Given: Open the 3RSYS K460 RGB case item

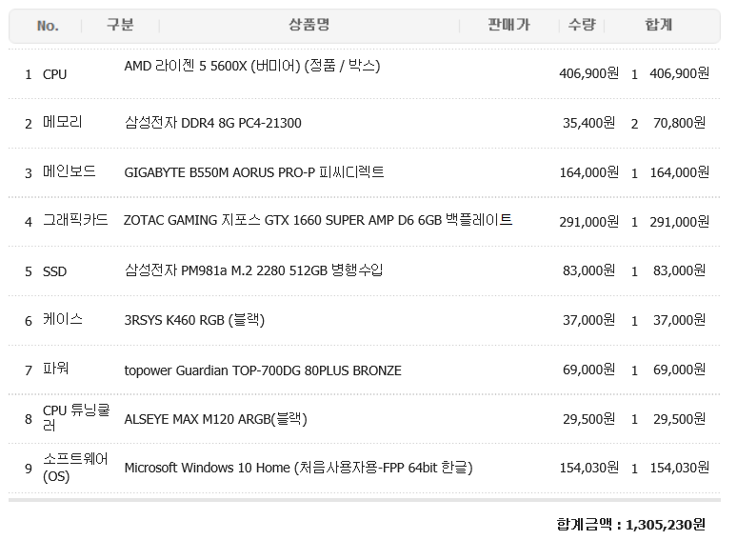Looking at the screenshot, I should click(x=194, y=320).
